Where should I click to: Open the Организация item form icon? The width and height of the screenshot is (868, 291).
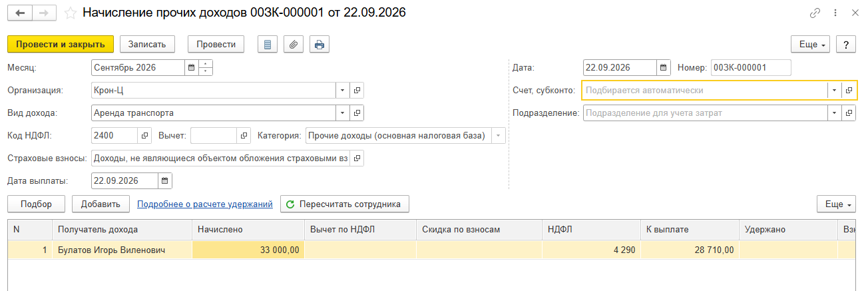[357, 90]
